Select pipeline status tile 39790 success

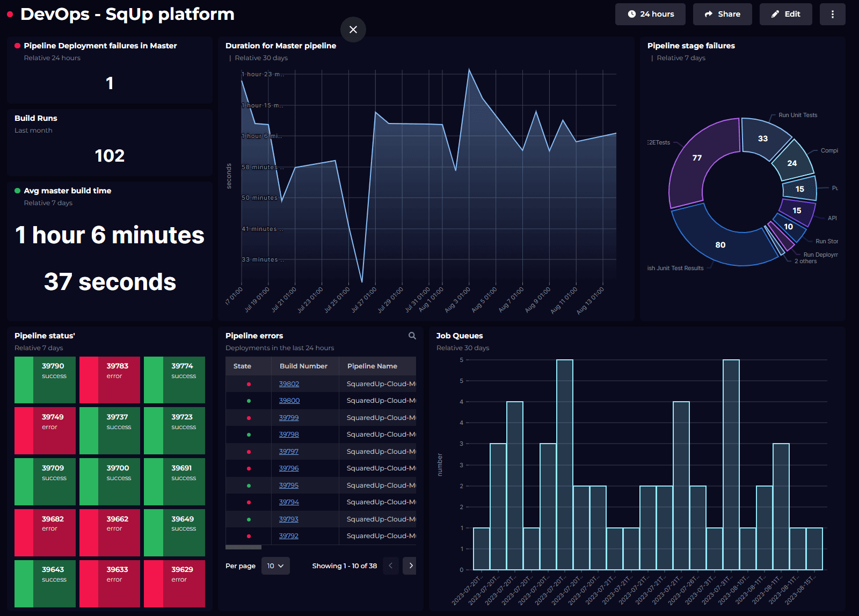(45, 380)
